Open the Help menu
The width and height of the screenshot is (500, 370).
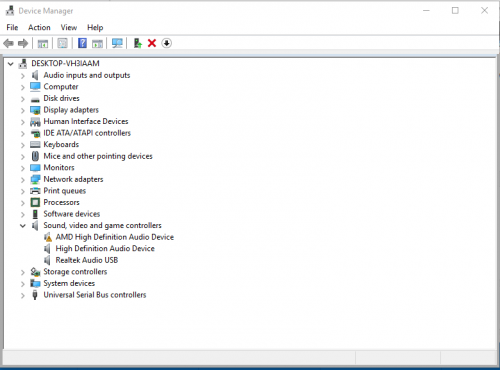(95, 27)
